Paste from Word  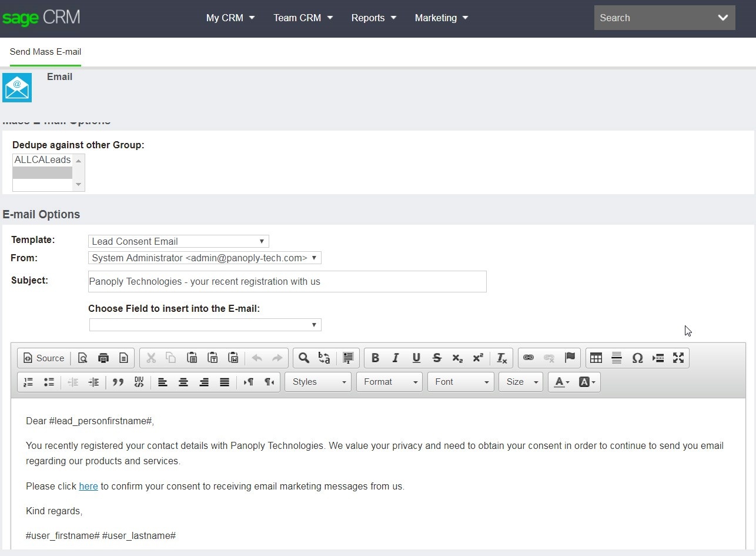click(233, 358)
